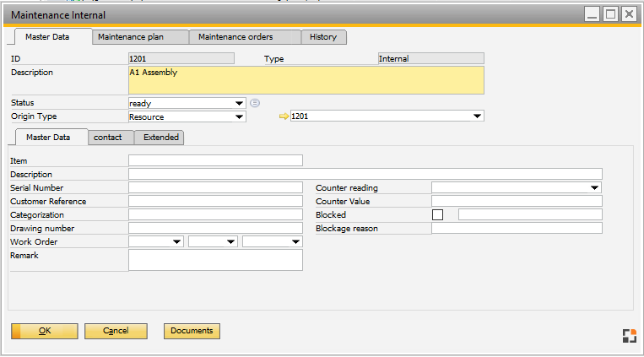644x357 pixels.
Task: Click the Documents button
Action: (192, 331)
